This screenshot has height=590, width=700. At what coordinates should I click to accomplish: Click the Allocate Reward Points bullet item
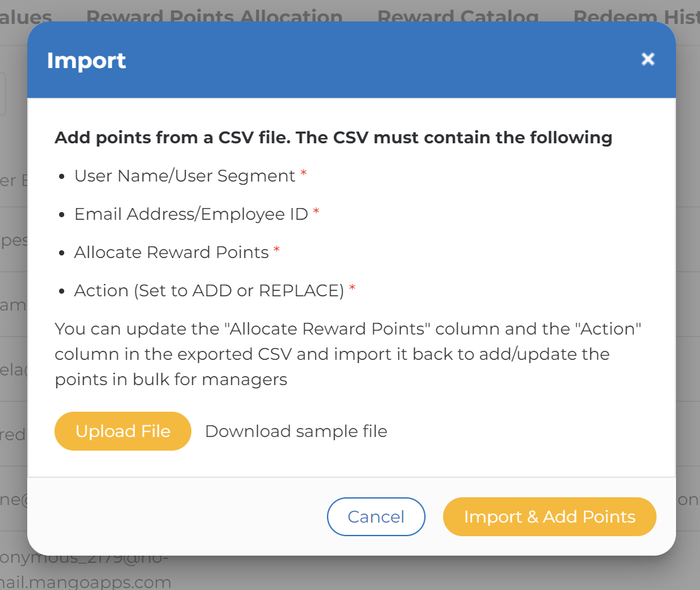tap(171, 252)
